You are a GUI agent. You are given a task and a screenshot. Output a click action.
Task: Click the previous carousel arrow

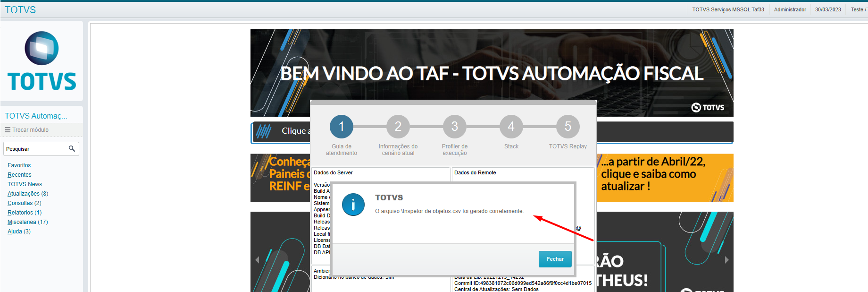[x=257, y=260]
